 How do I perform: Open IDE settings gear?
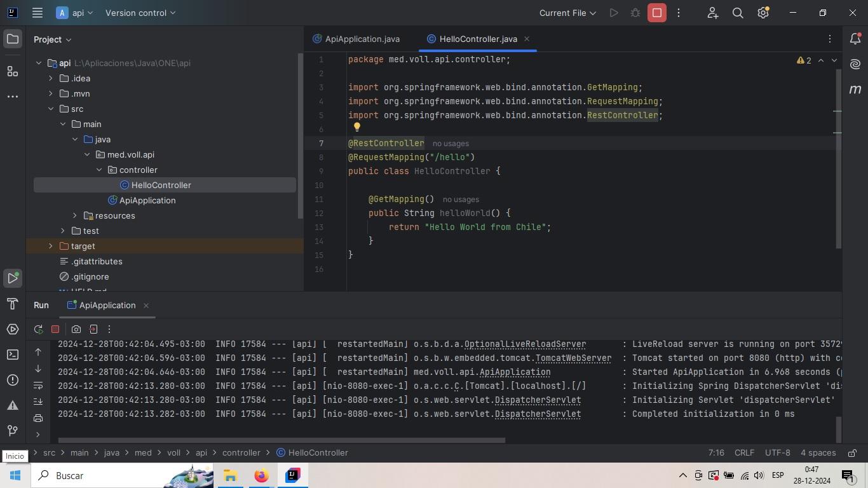[x=763, y=13]
